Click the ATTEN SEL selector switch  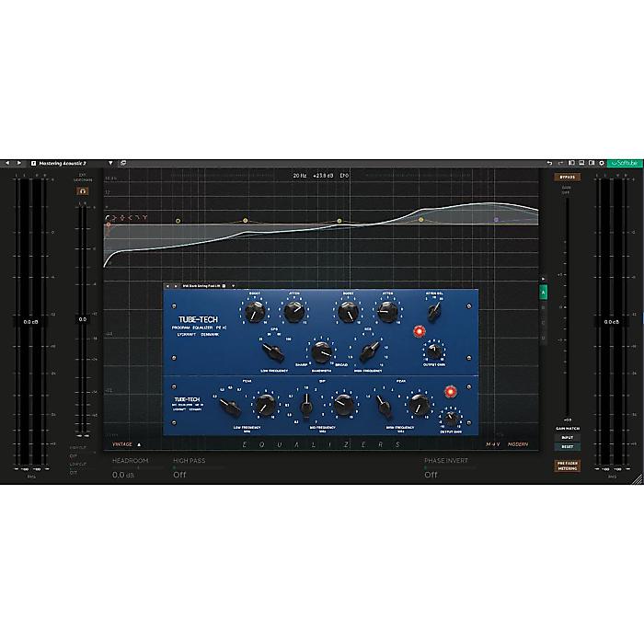(434, 312)
